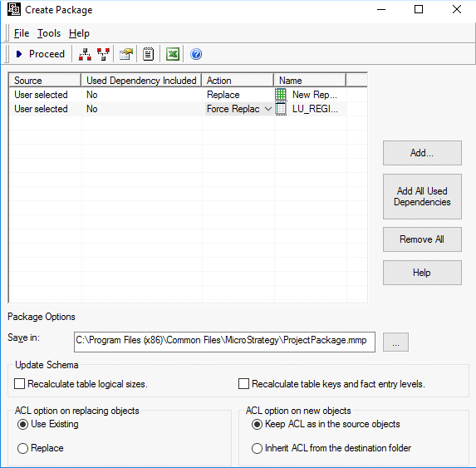Click User selected in the New Rep... row
The image size is (476, 468).
click(x=41, y=95)
